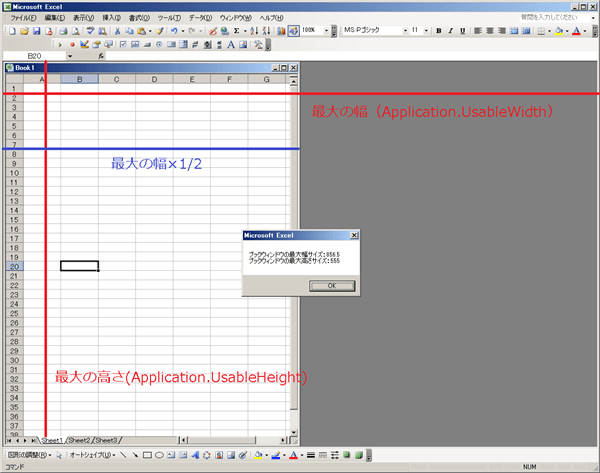Click OK in the Microsoft Excel dialog
600x473 pixels.
click(x=332, y=286)
